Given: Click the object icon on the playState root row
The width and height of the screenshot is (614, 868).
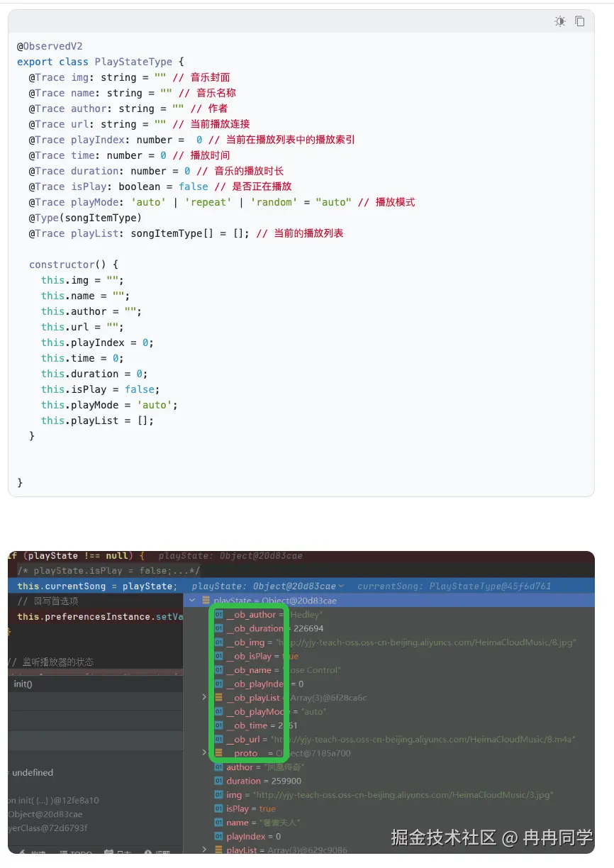Looking at the screenshot, I should (x=206, y=601).
